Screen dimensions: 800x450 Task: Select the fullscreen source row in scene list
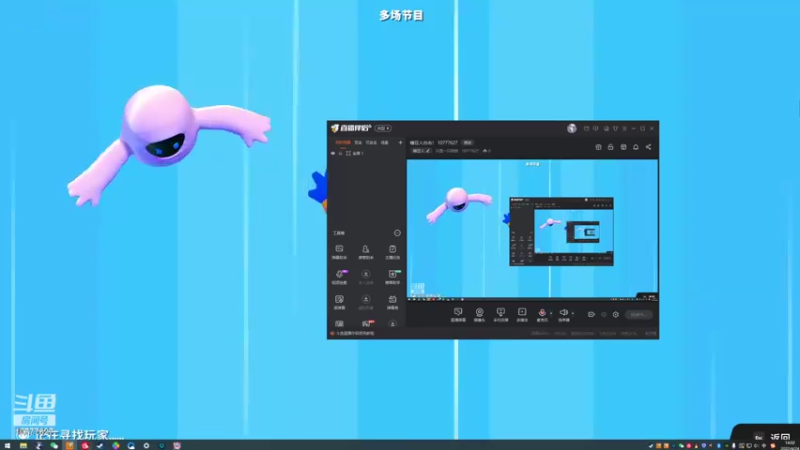coord(366,153)
